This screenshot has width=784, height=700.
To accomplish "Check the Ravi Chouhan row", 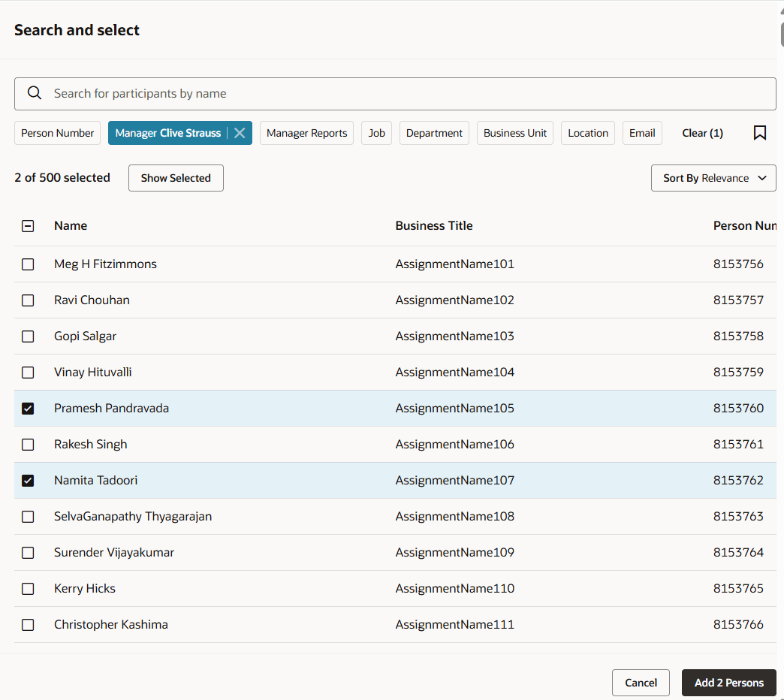I will click(x=28, y=300).
